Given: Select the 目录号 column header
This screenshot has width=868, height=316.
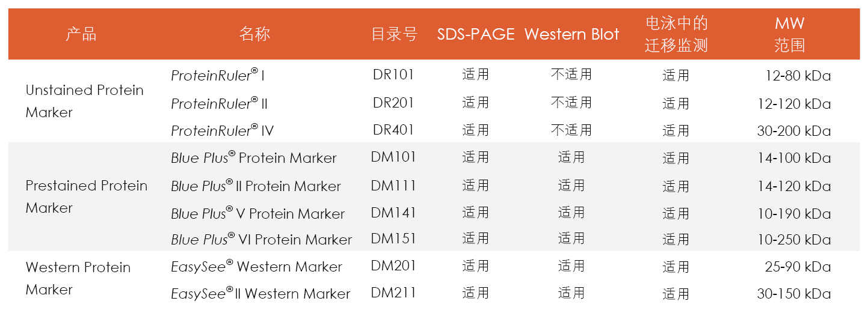Looking at the screenshot, I should click(x=393, y=34).
